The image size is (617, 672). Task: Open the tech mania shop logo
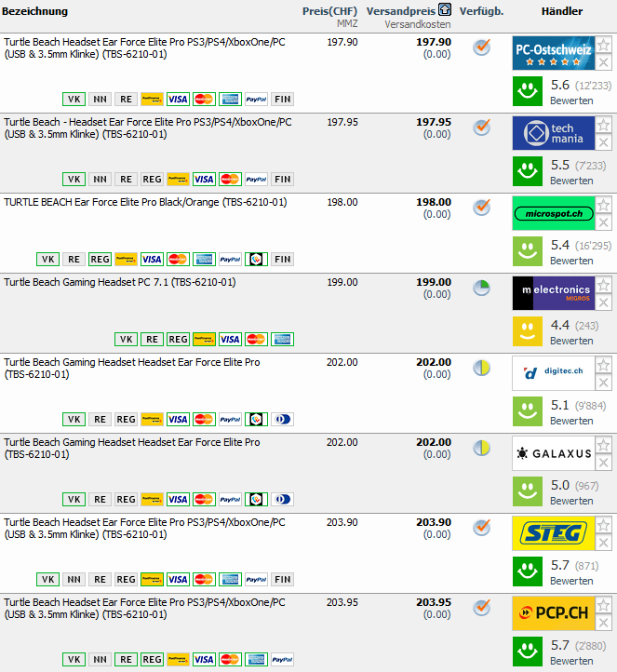[x=553, y=133]
